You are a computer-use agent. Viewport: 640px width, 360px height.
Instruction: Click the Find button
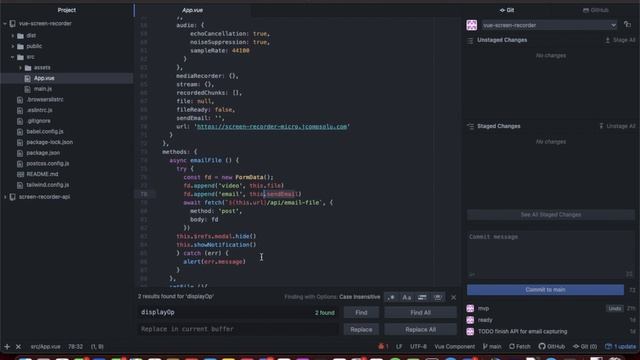[x=361, y=313]
